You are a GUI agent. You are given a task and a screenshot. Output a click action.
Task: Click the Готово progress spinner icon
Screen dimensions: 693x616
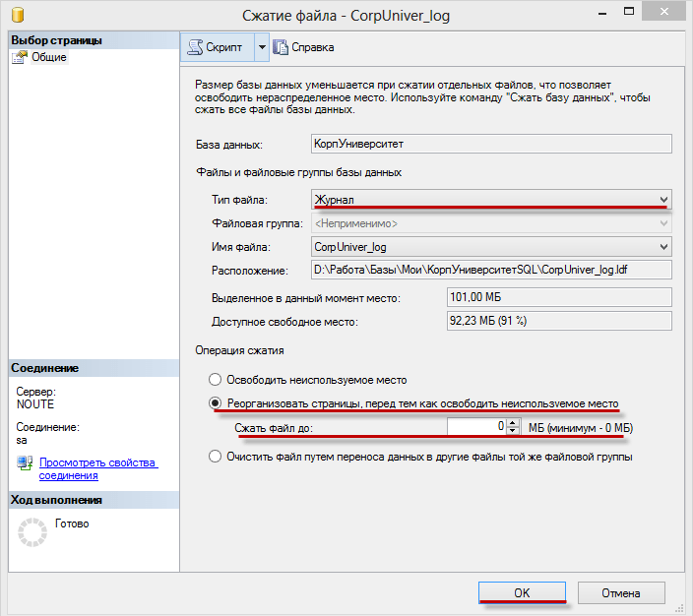pos(32,532)
